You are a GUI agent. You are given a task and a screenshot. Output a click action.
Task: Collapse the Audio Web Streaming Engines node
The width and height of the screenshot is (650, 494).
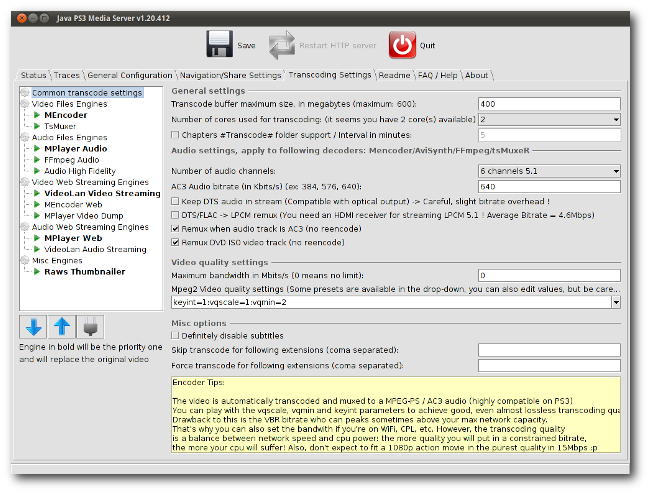click(x=25, y=227)
